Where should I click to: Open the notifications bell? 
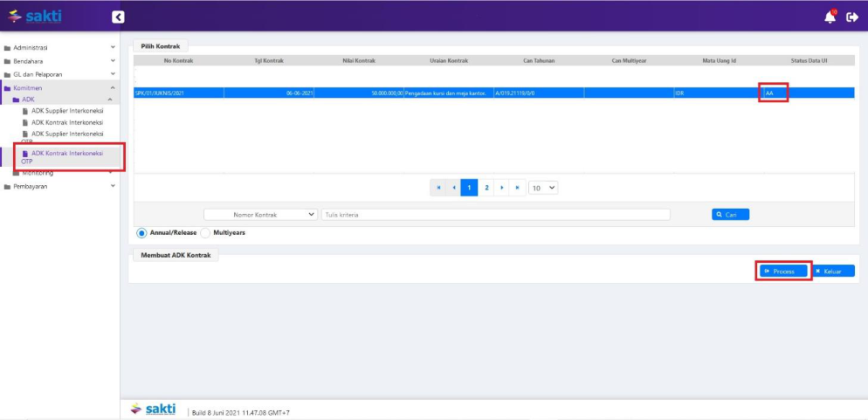point(830,17)
